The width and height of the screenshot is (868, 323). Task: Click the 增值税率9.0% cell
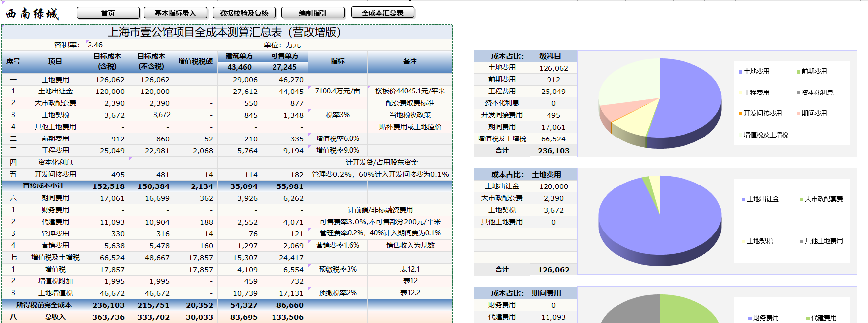point(338,151)
